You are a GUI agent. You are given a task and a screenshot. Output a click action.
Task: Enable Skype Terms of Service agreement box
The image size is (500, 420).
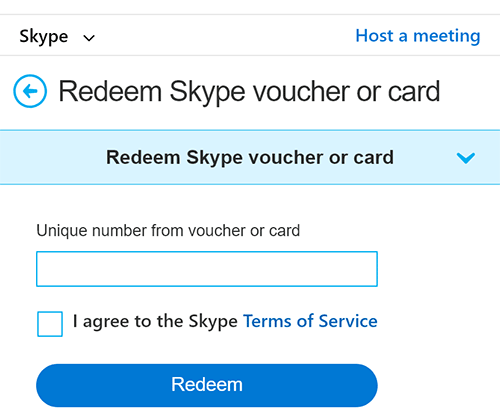coord(50,324)
